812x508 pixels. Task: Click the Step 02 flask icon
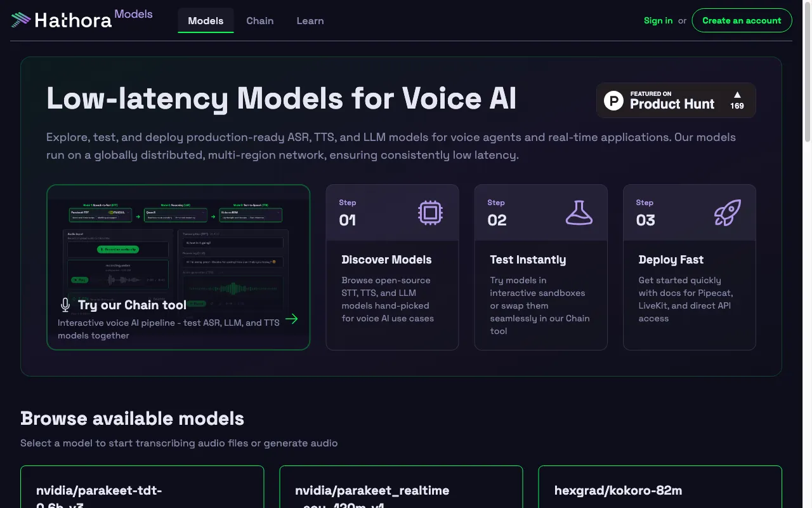tap(579, 213)
